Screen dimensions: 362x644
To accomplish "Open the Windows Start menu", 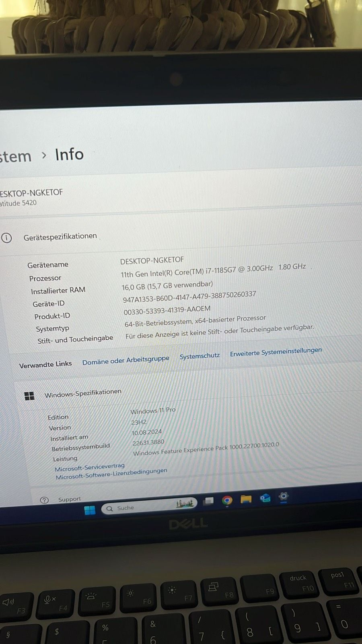I will tap(90, 510).
